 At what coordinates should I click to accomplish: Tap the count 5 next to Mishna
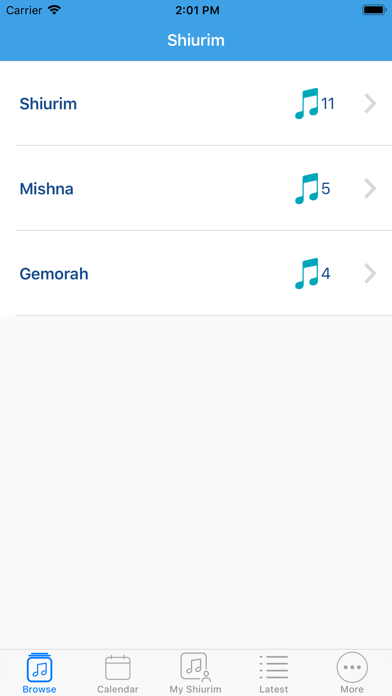pyautogui.click(x=326, y=189)
